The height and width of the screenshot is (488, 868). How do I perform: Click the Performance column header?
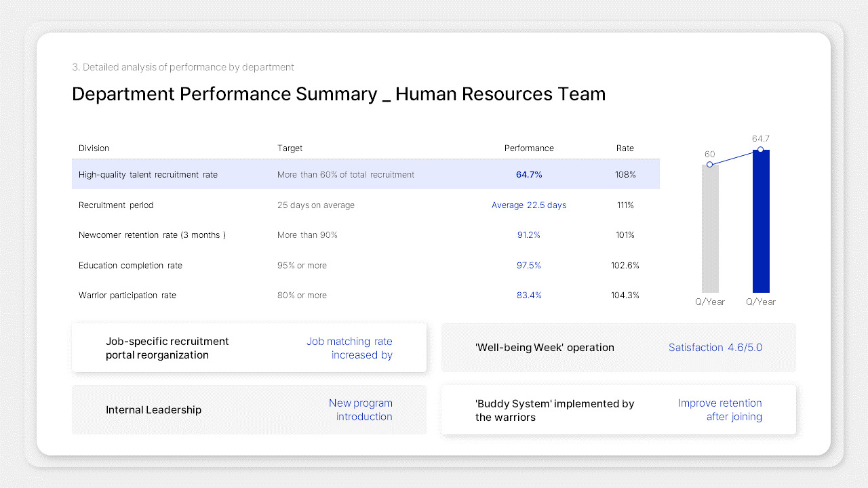(529, 148)
